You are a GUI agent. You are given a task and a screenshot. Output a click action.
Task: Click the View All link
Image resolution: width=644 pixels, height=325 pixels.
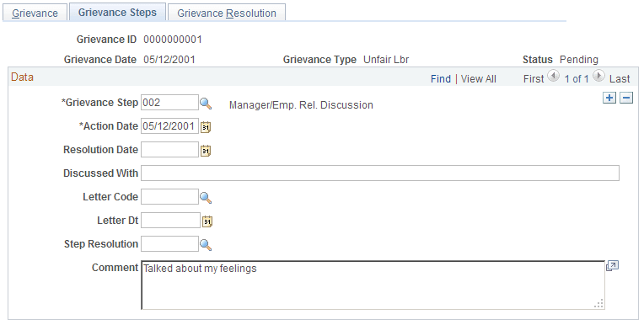coord(479,79)
